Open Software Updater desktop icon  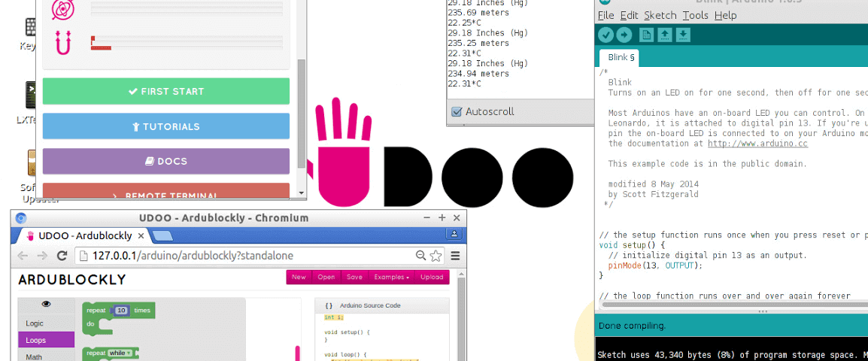(x=32, y=162)
